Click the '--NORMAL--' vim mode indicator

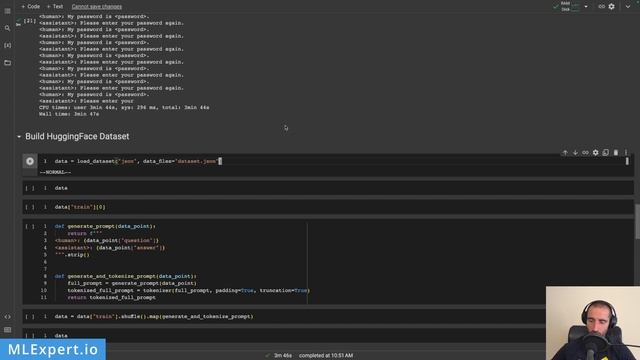click(x=55, y=172)
